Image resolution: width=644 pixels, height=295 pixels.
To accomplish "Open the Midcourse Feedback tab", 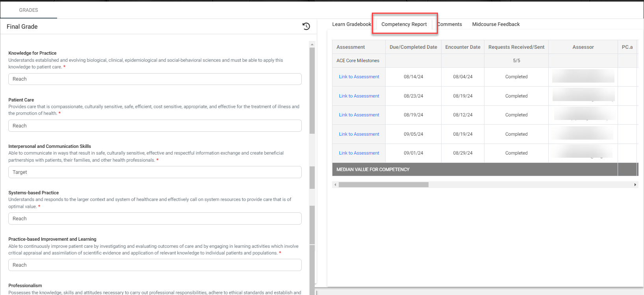I will tap(496, 24).
